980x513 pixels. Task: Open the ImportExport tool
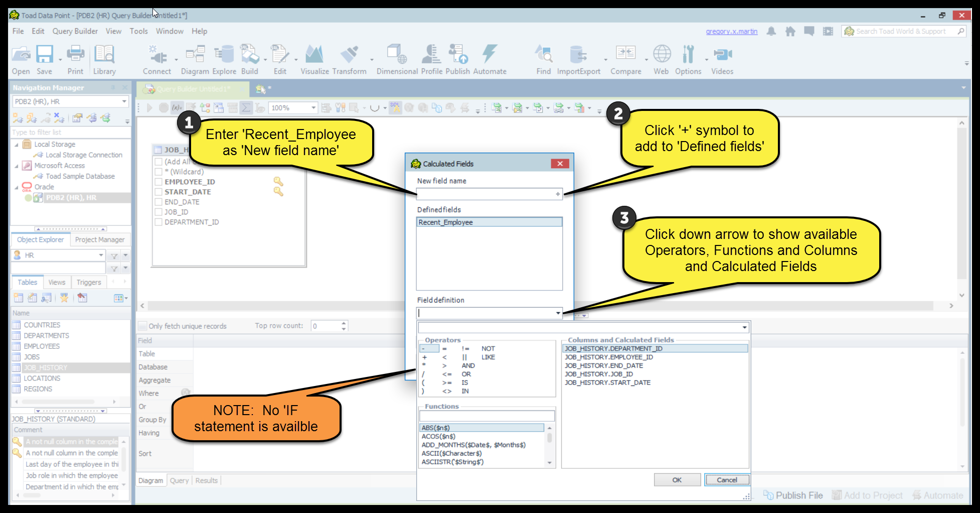pyautogui.click(x=578, y=59)
